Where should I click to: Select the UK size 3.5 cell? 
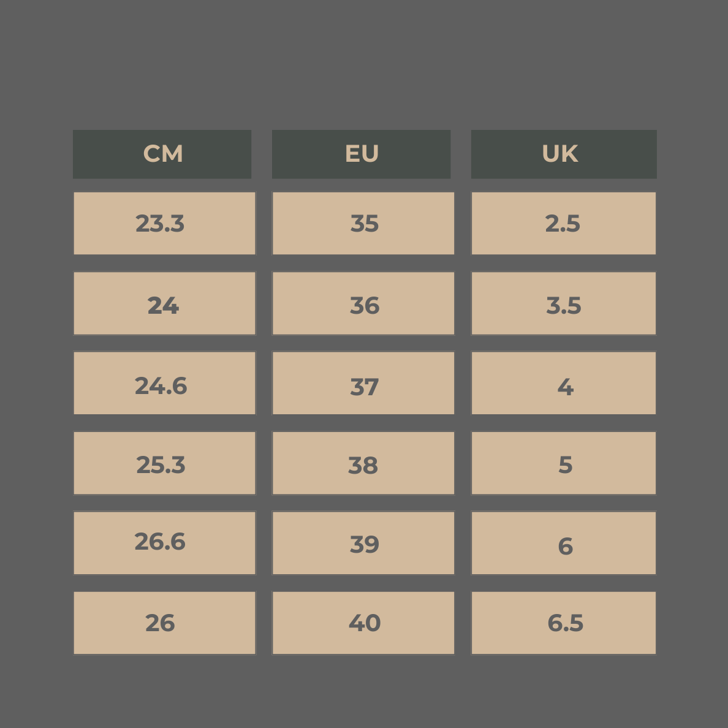[563, 304]
